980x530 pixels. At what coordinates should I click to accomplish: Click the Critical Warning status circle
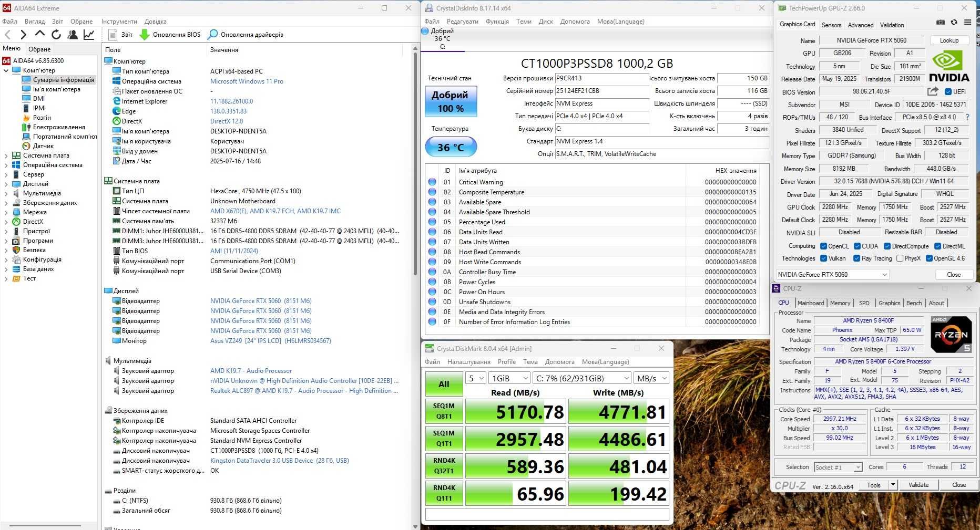[x=432, y=182]
